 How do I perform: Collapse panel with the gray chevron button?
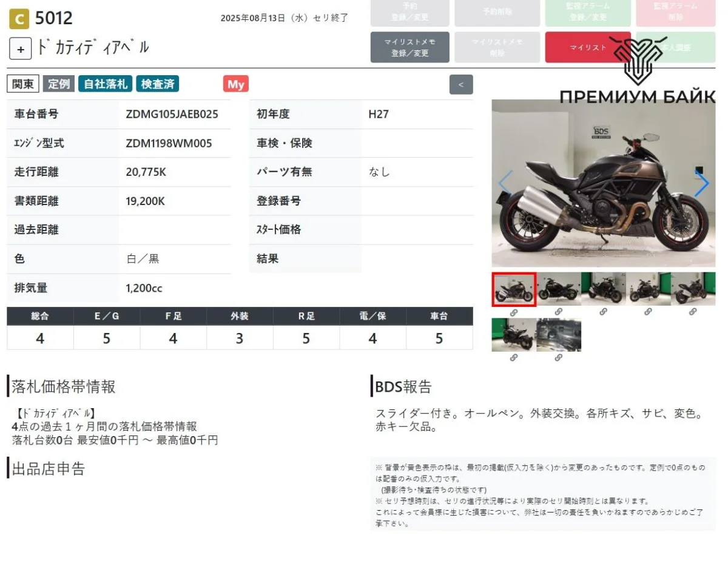461,84
